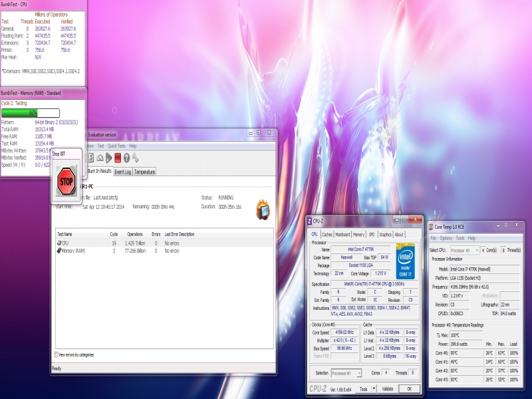This screenshot has width=532, height=399.
Task: Click the Tj. Max '100°C' field
Action: click(466, 335)
